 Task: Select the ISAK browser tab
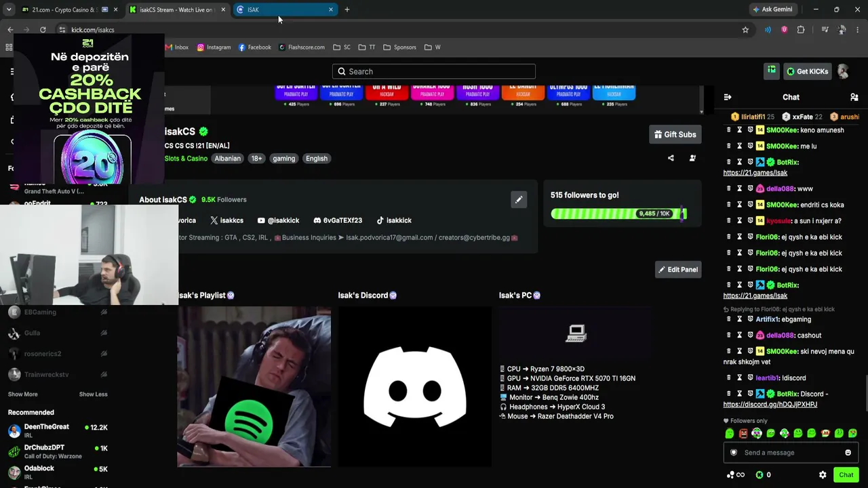tap(285, 9)
